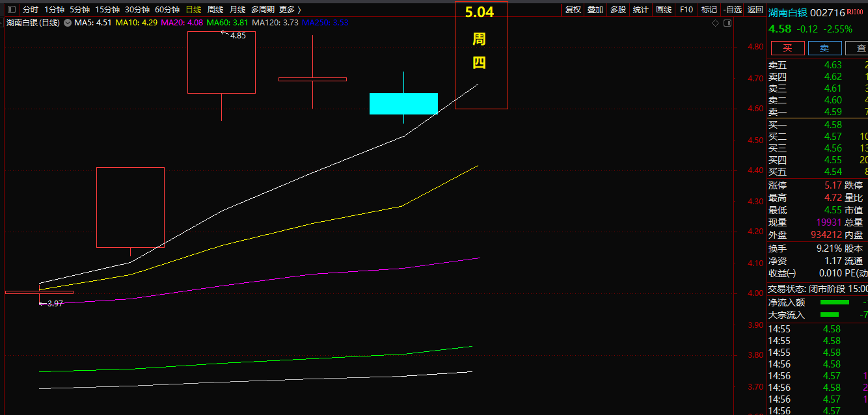The image size is (868, 415).
Task: Click the stock code 002716
Action: point(828,12)
